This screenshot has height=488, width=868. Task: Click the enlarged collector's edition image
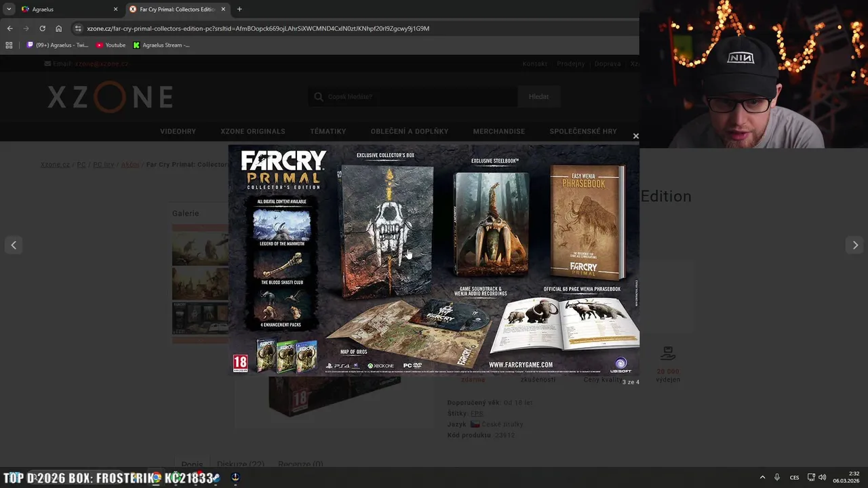(434, 260)
